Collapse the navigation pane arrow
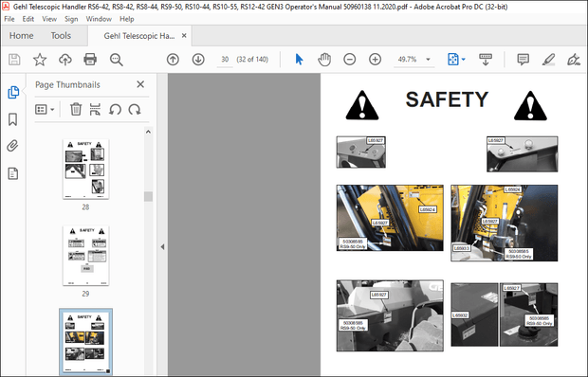588x377 pixels. click(x=162, y=246)
